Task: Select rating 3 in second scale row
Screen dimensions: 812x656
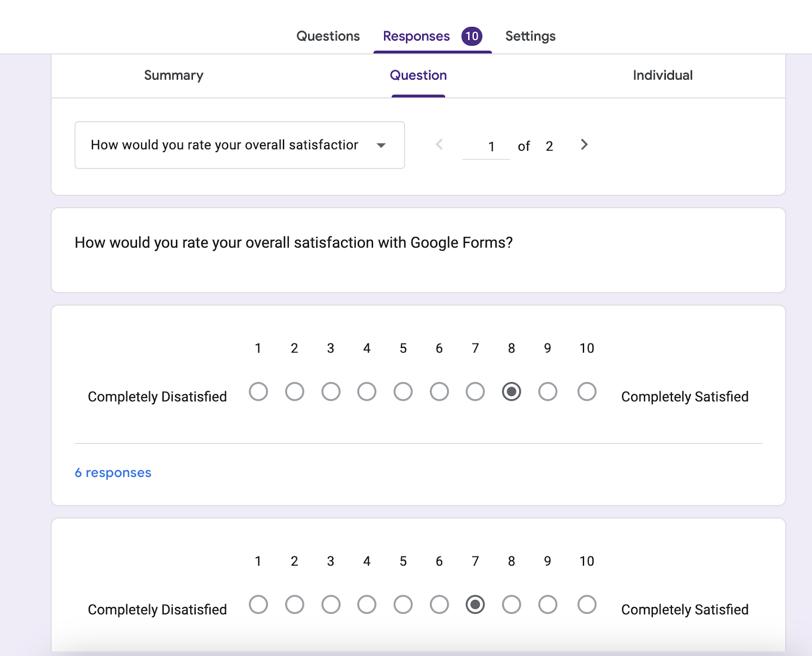Action: click(331, 605)
